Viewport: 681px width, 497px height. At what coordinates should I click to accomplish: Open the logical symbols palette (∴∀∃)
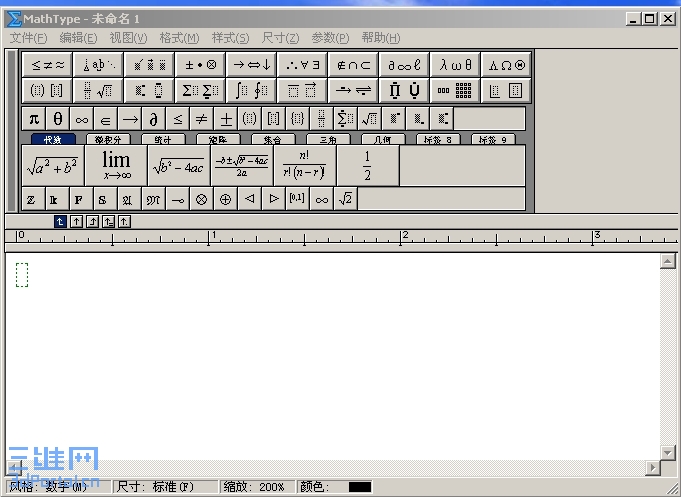[302, 65]
